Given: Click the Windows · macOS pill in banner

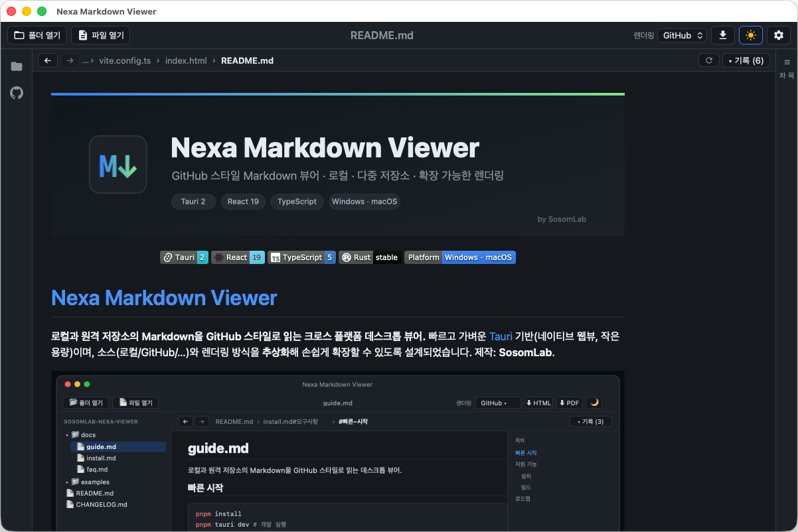Looking at the screenshot, I should pos(364,202).
